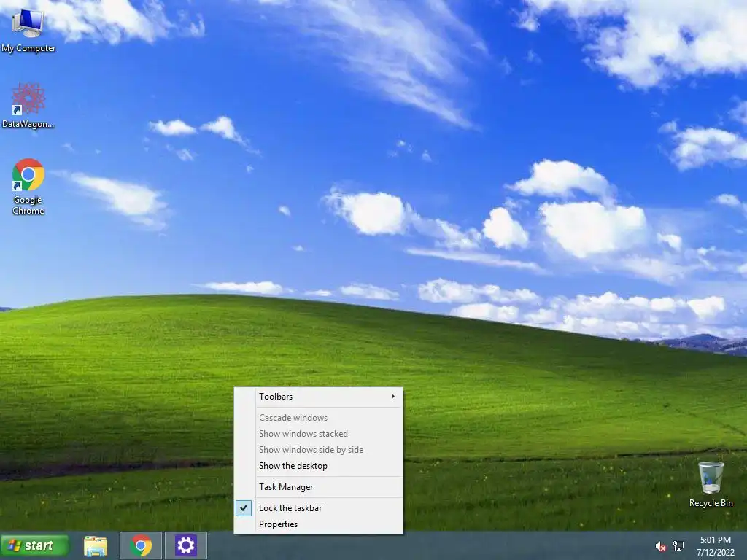
Task: Open taskbar Properties from menu
Action: click(318, 524)
